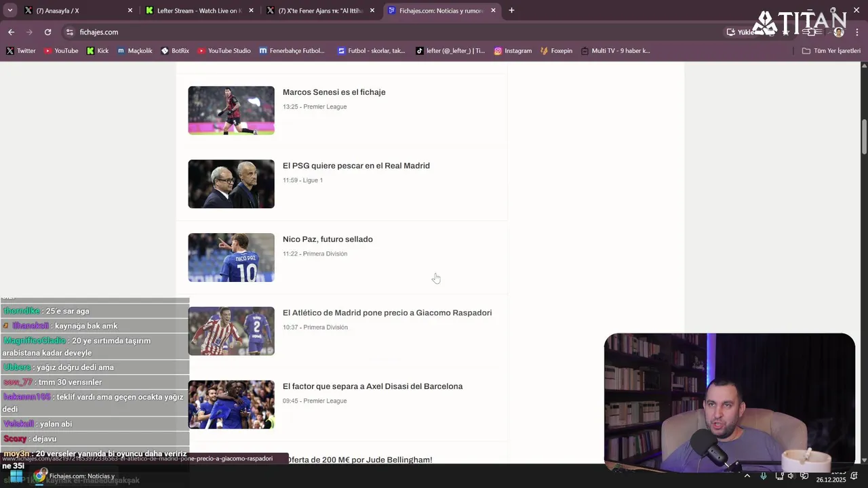The height and width of the screenshot is (488, 868).
Task: Open a new browser tab
Action: point(511,10)
